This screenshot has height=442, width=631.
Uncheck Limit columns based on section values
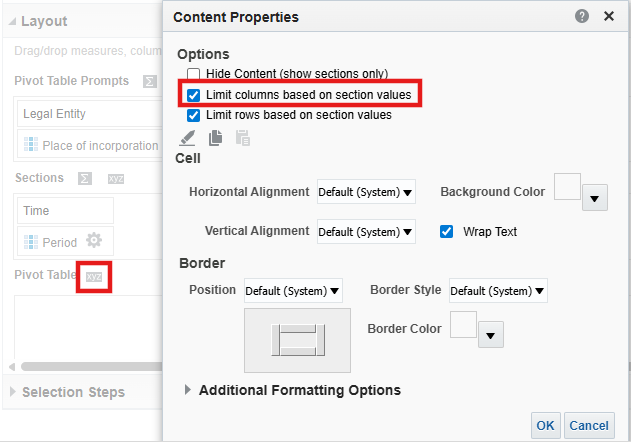(193, 95)
